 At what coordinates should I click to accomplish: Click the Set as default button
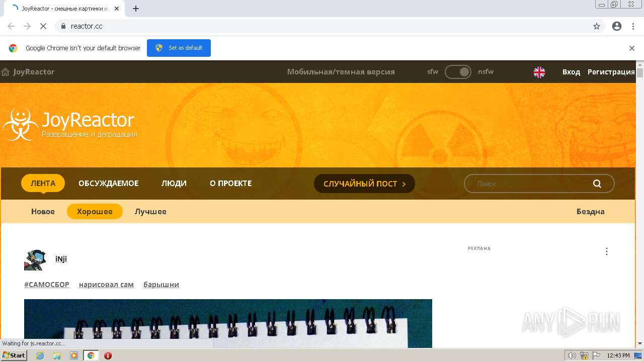179,48
